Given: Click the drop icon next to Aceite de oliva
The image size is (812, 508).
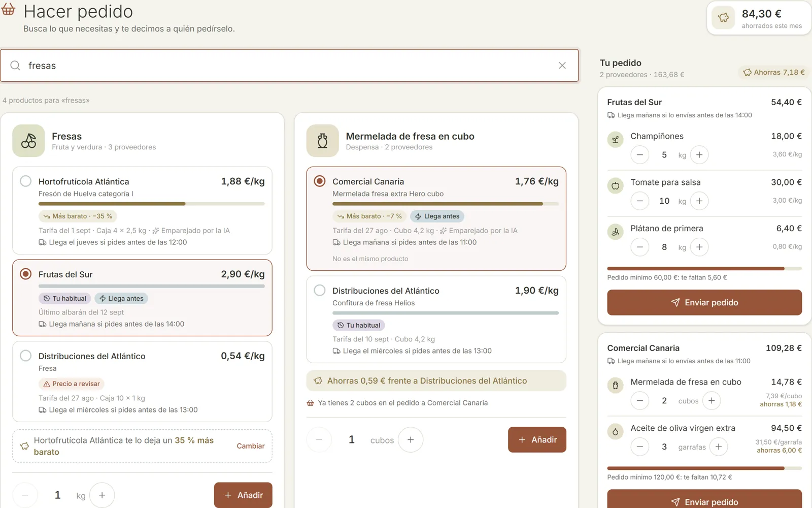Looking at the screenshot, I should [615, 431].
